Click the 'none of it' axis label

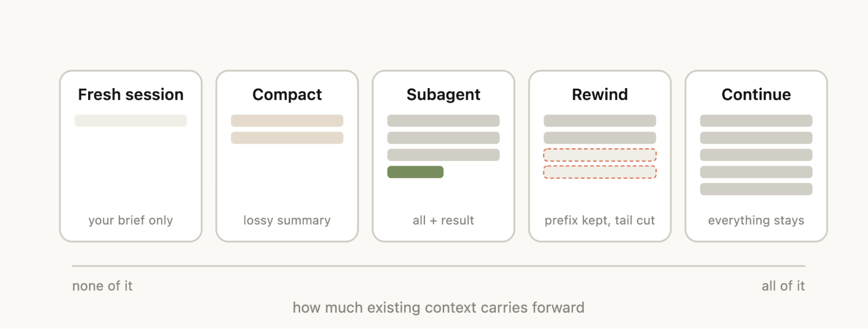[102, 286]
